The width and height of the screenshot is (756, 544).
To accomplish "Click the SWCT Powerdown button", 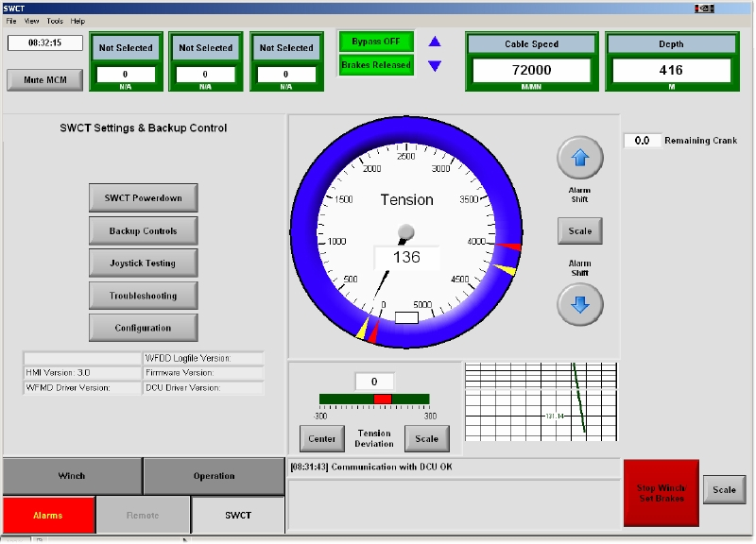I will coord(144,198).
